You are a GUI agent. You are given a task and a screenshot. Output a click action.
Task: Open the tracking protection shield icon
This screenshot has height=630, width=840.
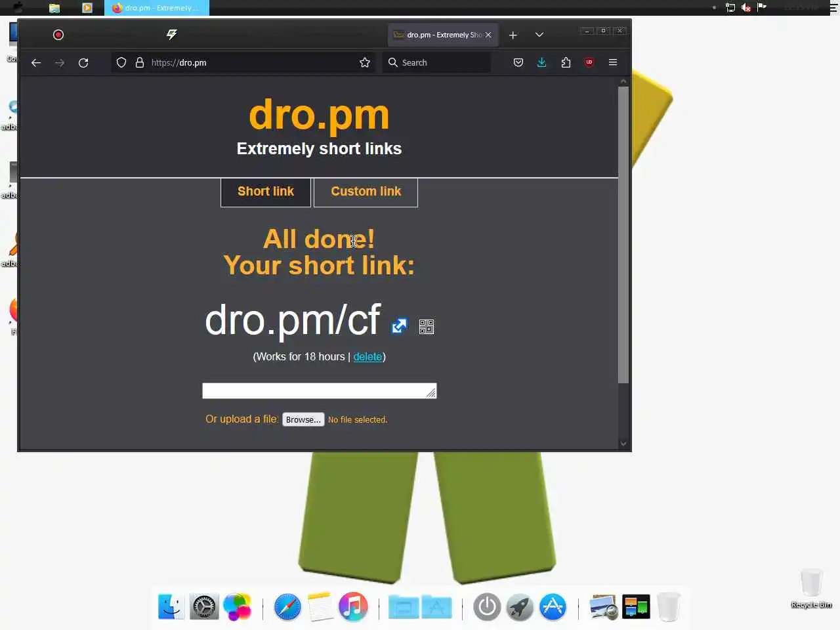(121, 62)
